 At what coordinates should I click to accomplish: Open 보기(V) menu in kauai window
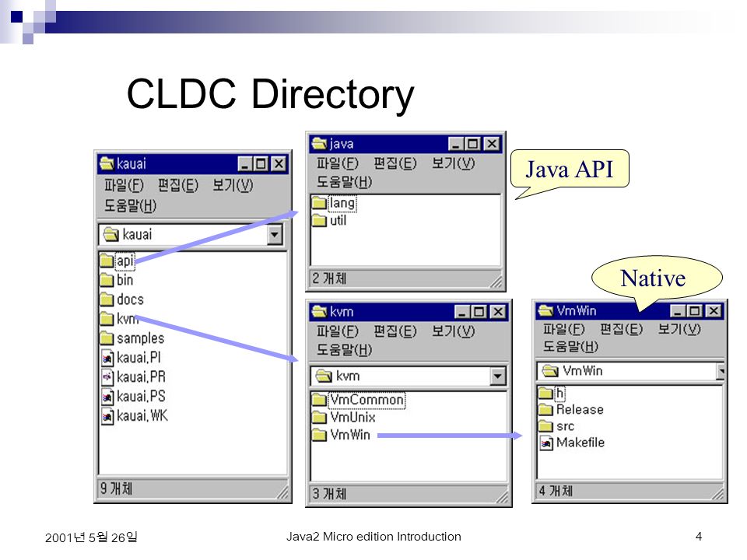(x=233, y=185)
